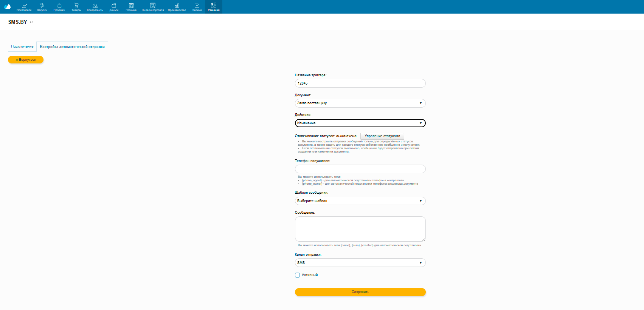Viewport: 644px width, 310px height.
Task: Open the Деньги wallet icon
Action: point(114,5)
